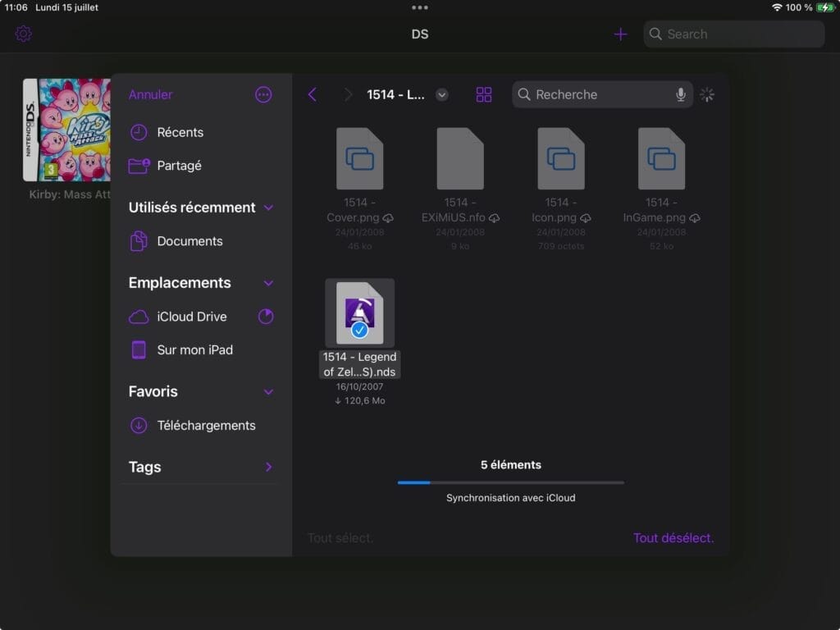Tap the plus icon to import a game
840x630 pixels.
tap(621, 34)
